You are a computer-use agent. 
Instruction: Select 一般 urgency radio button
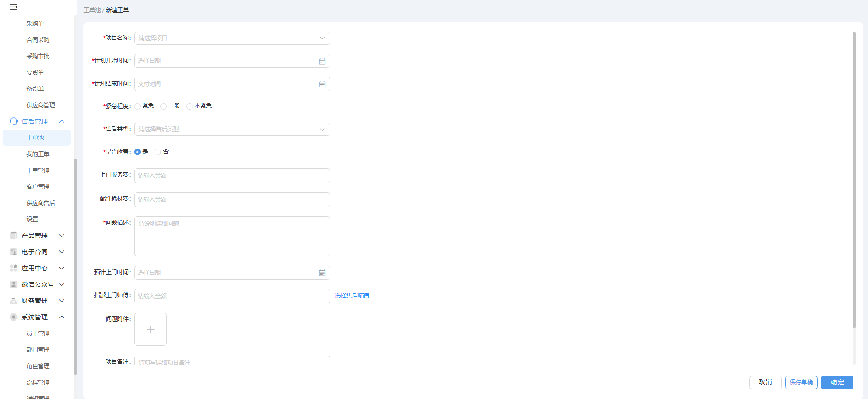pos(164,106)
